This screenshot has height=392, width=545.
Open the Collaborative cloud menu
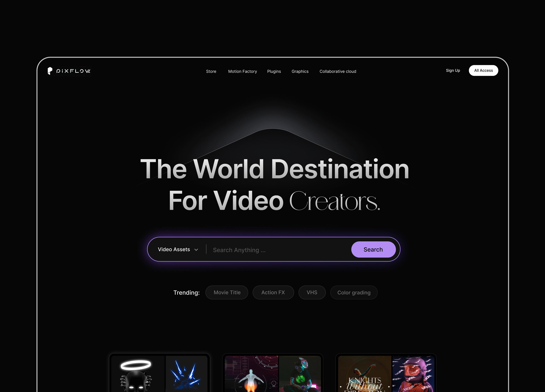point(338,71)
